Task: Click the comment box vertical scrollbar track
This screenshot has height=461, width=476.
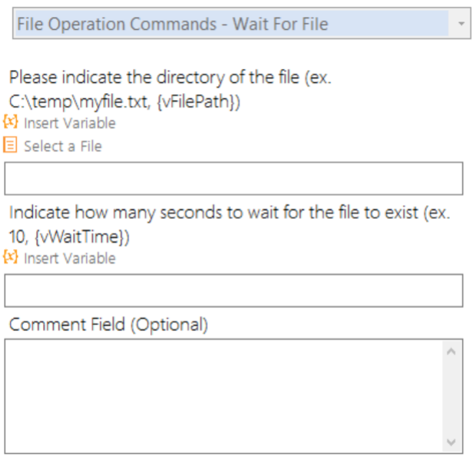Action: pos(451,396)
